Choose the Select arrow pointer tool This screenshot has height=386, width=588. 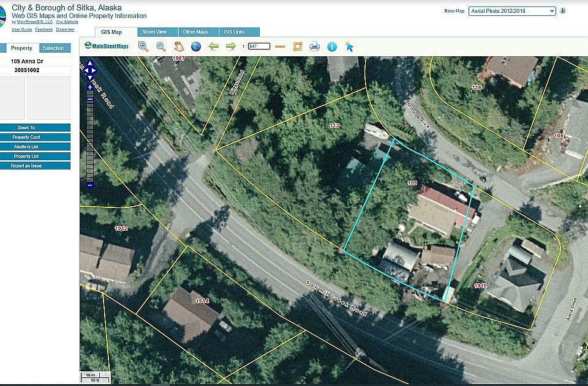(x=349, y=47)
